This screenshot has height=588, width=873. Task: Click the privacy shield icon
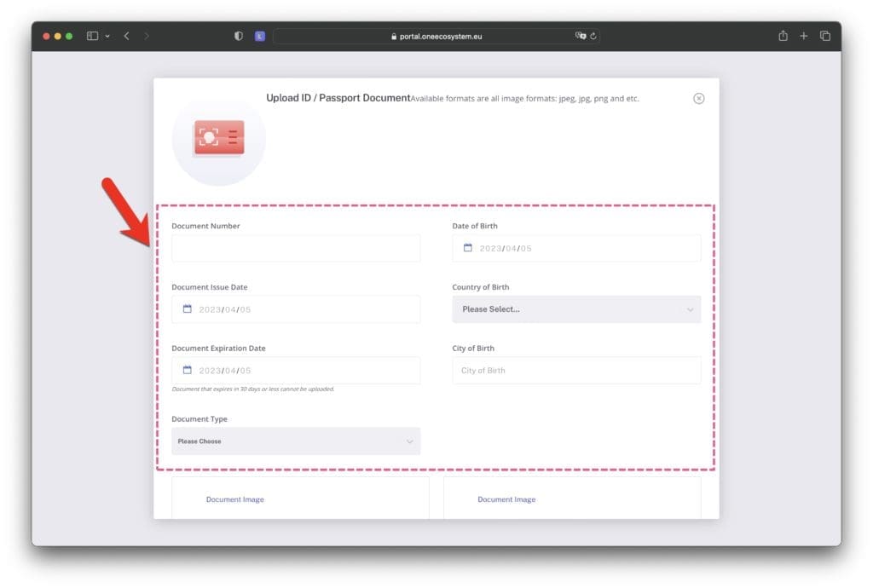pos(239,36)
